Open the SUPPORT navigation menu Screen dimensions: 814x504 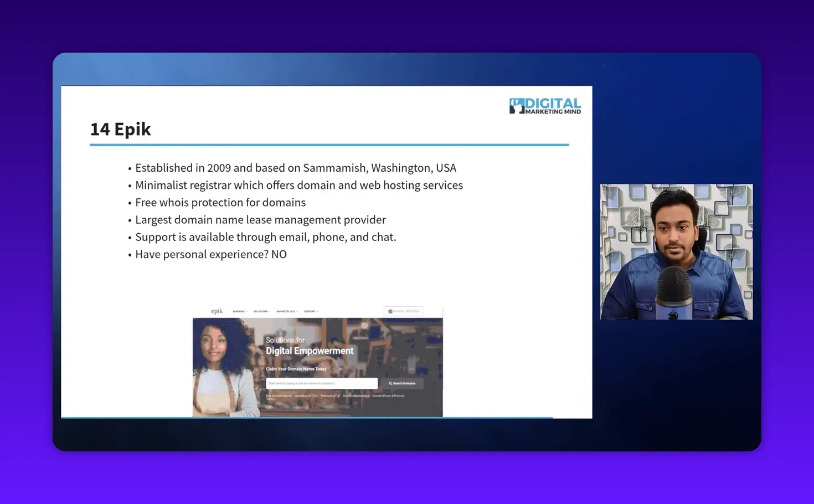click(x=310, y=311)
